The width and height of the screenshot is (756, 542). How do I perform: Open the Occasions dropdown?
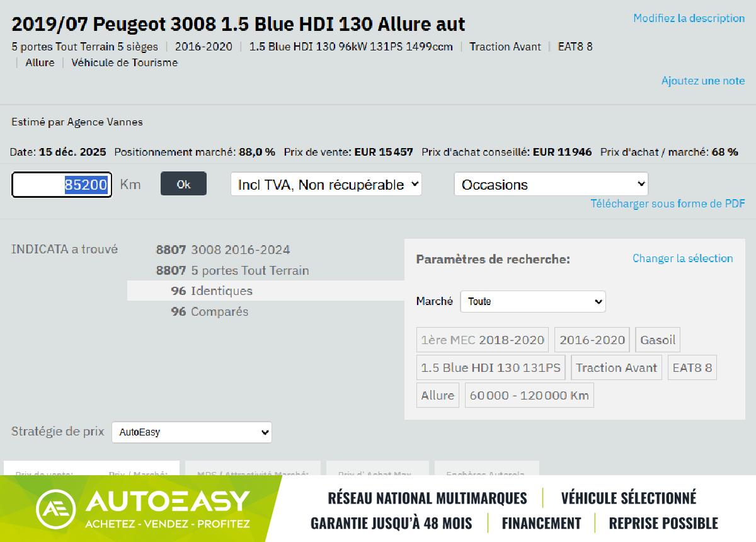[551, 185]
